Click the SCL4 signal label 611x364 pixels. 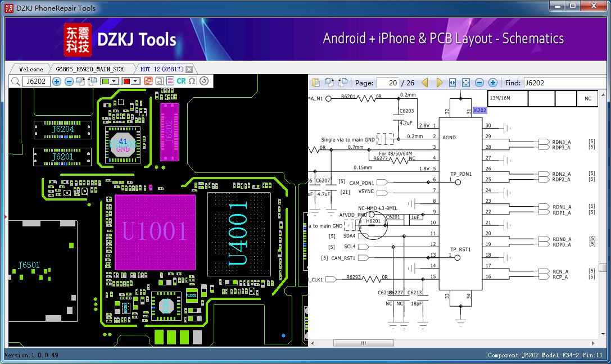(350, 247)
